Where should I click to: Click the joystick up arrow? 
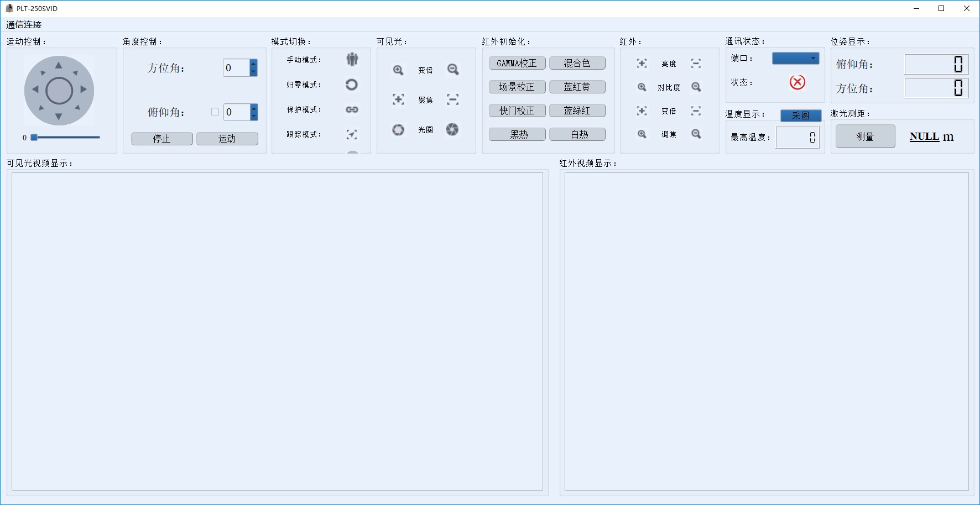(x=59, y=65)
